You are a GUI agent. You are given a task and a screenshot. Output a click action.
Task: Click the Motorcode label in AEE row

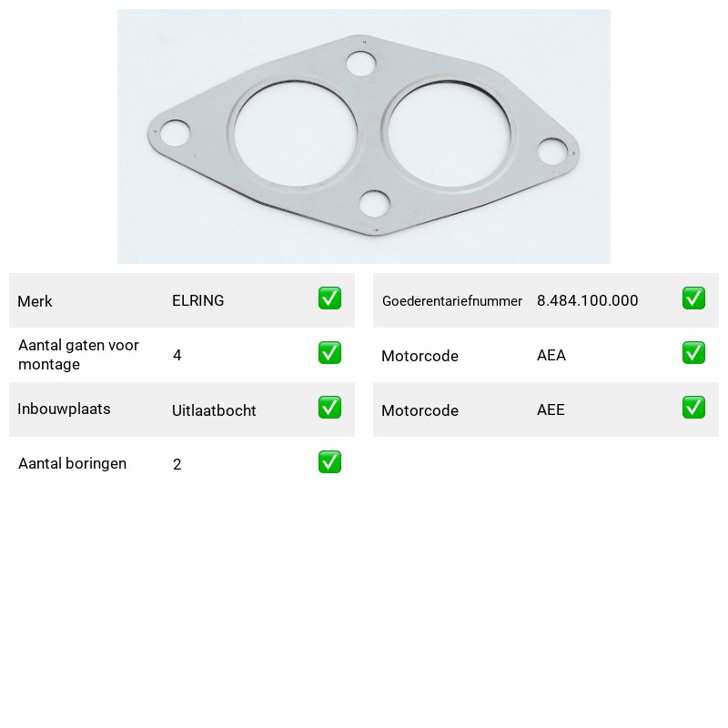[420, 410]
